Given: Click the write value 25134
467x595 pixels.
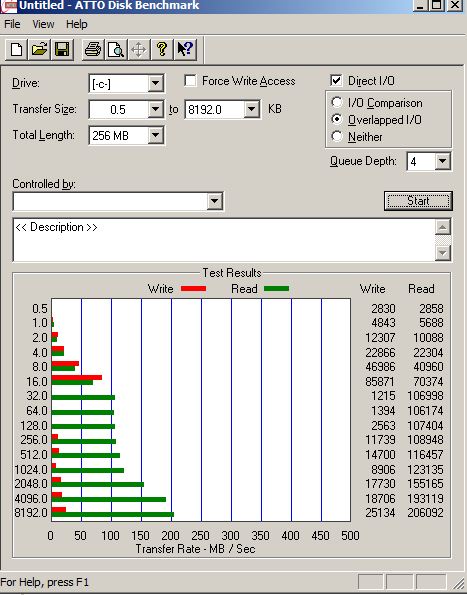Looking at the screenshot, I should click(x=380, y=513).
